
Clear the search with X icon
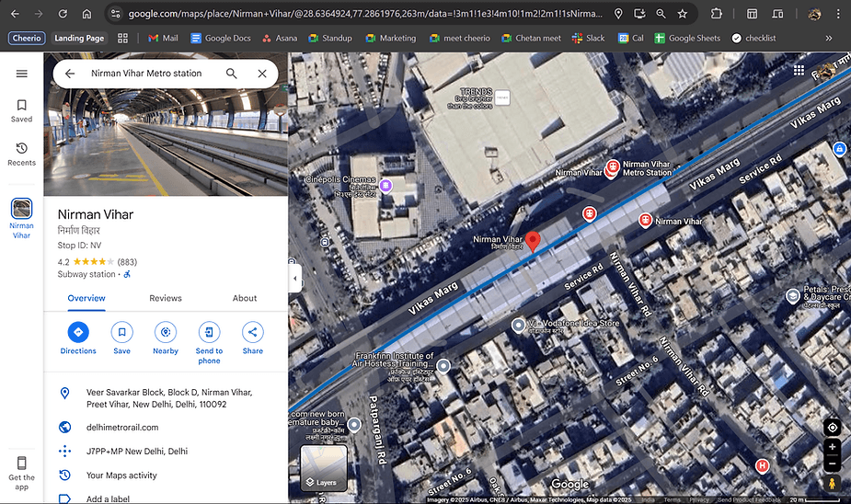(262, 74)
